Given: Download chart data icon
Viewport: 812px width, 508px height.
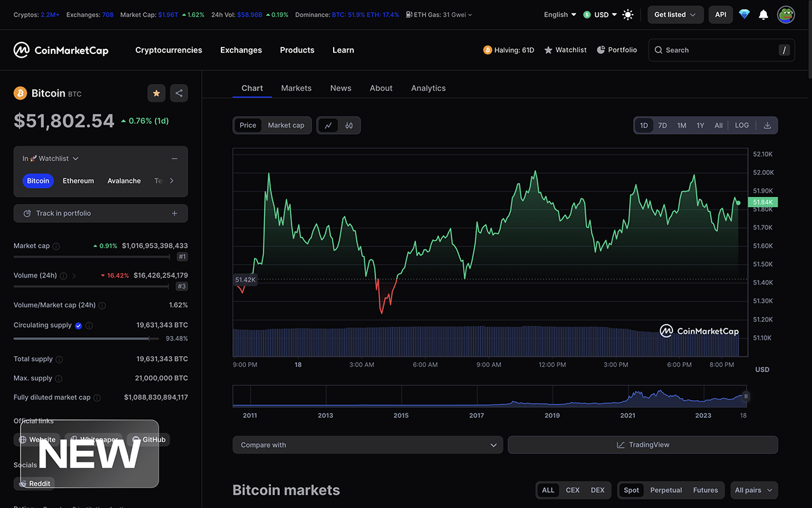Looking at the screenshot, I should [767, 125].
